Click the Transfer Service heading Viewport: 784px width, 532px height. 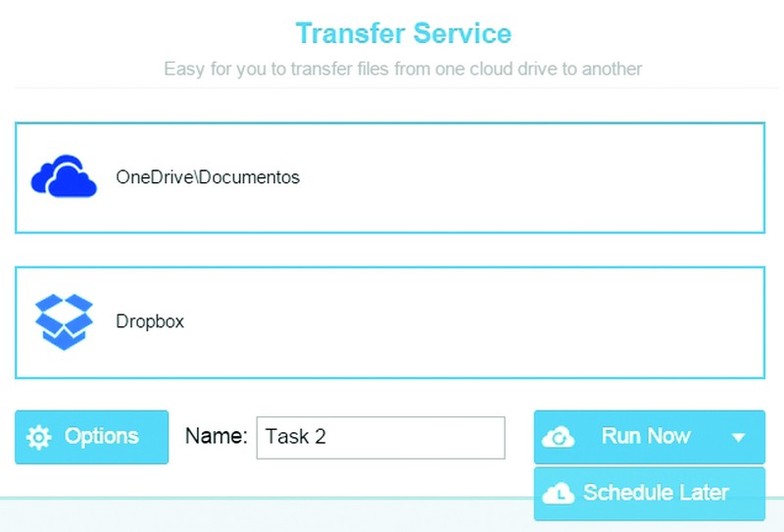(404, 33)
